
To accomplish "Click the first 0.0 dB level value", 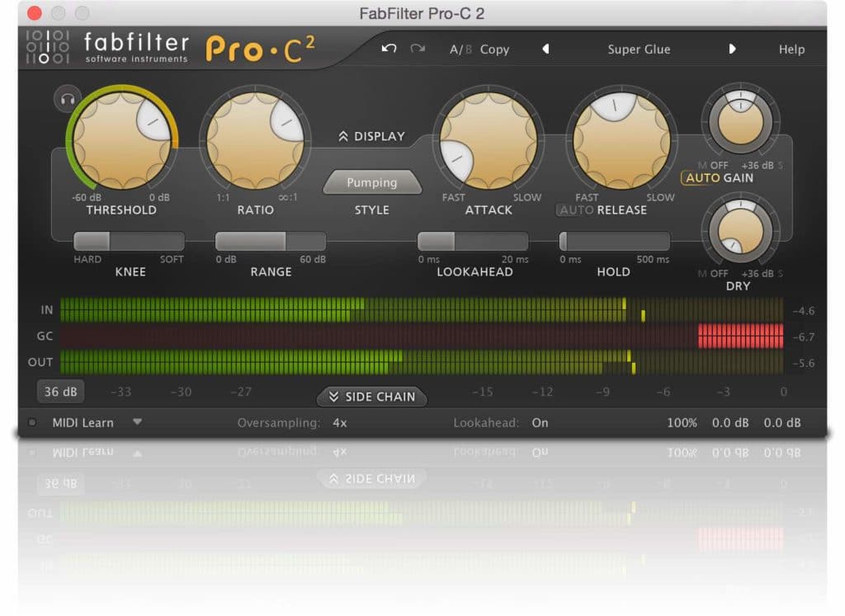I will click(730, 423).
